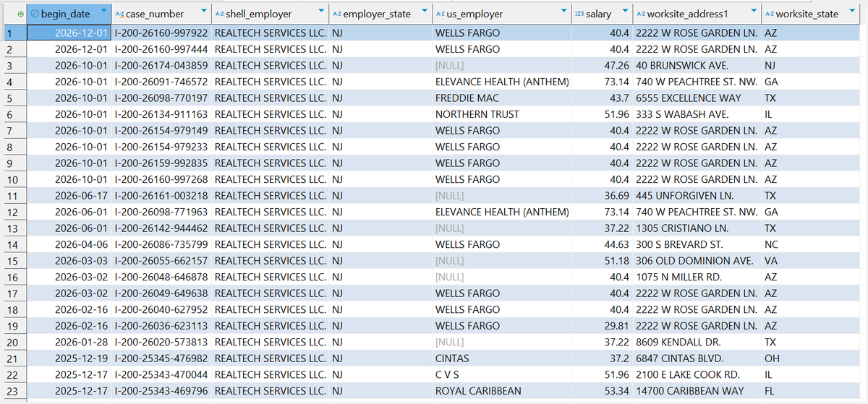Click the address 8609 KENDALL DR.
Screen dimensions: 868x404
679,342
